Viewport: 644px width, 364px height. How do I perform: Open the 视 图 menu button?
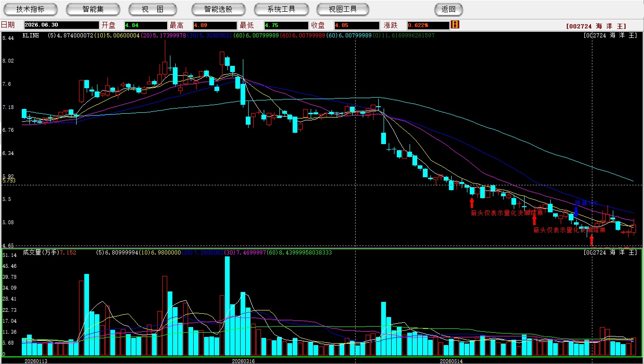pyautogui.click(x=152, y=9)
